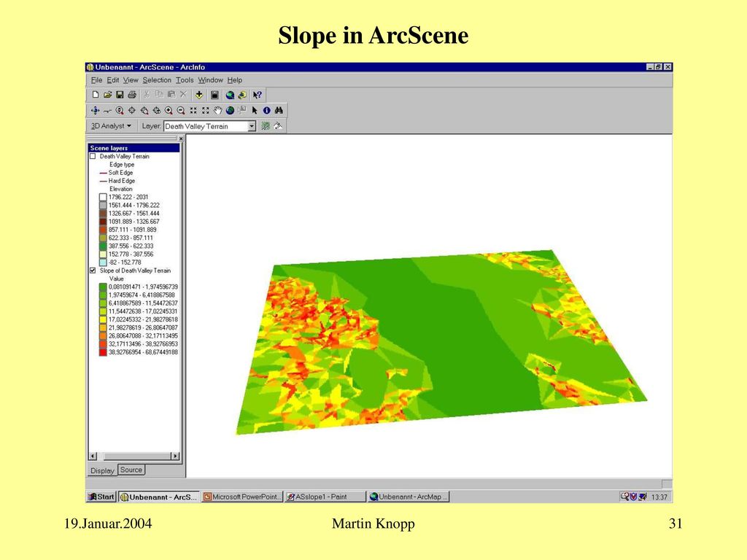Open a scene file with the folder icon

click(108, 95)
